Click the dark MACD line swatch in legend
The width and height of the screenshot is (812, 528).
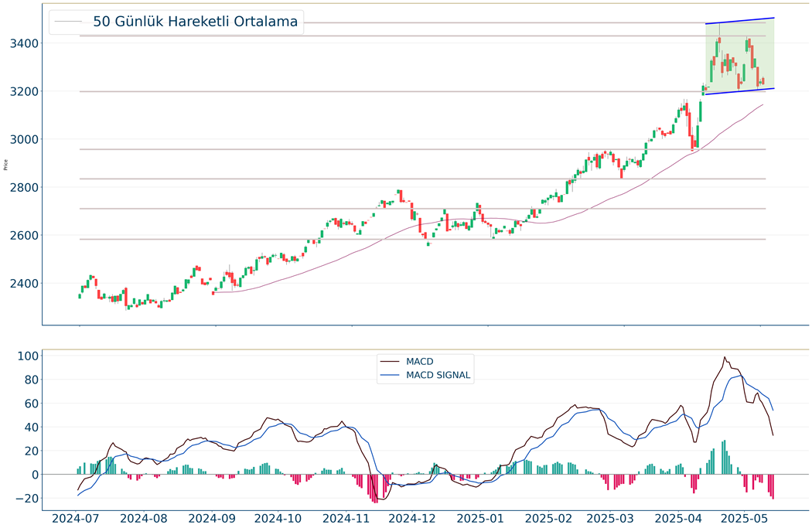click(x=391, y=362)
